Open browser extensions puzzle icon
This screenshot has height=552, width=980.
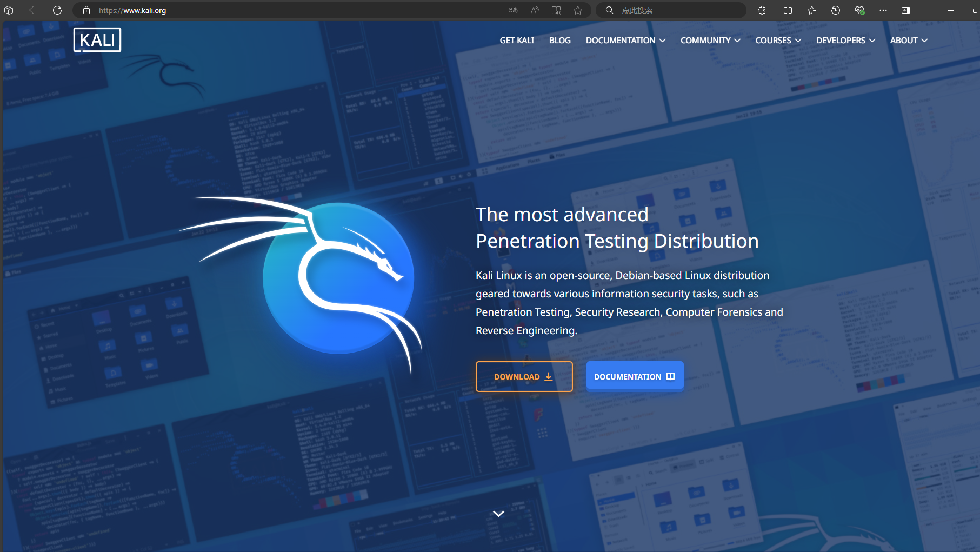(x=762, y=10)
